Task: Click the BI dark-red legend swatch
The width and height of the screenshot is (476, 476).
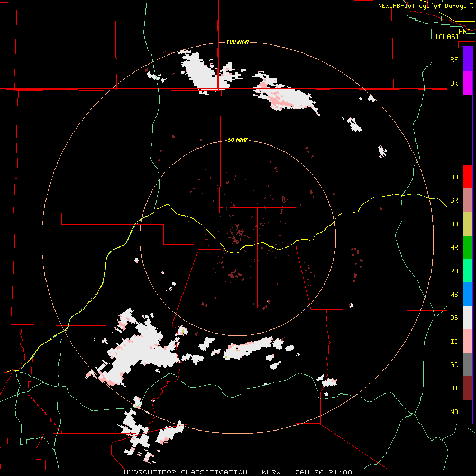Action: pyautogui.click(x=467, y=388)
